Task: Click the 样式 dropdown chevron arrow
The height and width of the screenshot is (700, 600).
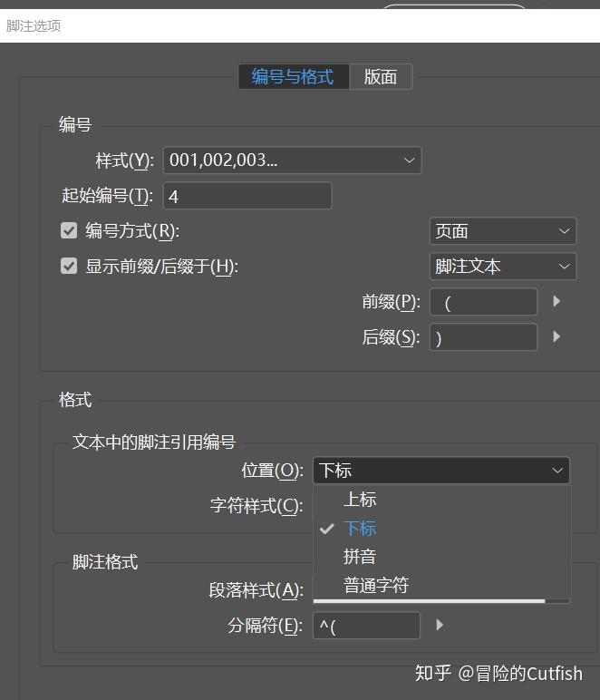Action: coord(409,160)
